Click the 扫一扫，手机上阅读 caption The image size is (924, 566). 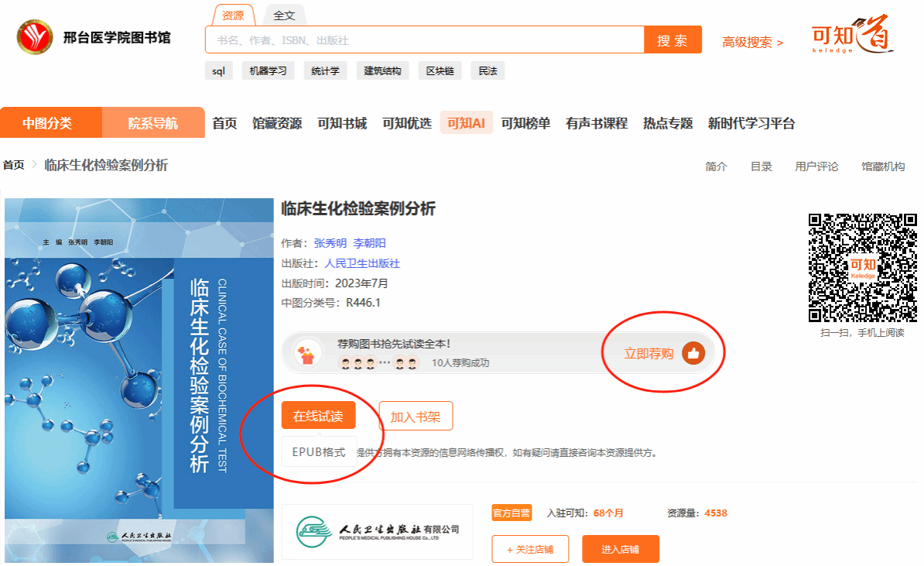pos(862,332)
